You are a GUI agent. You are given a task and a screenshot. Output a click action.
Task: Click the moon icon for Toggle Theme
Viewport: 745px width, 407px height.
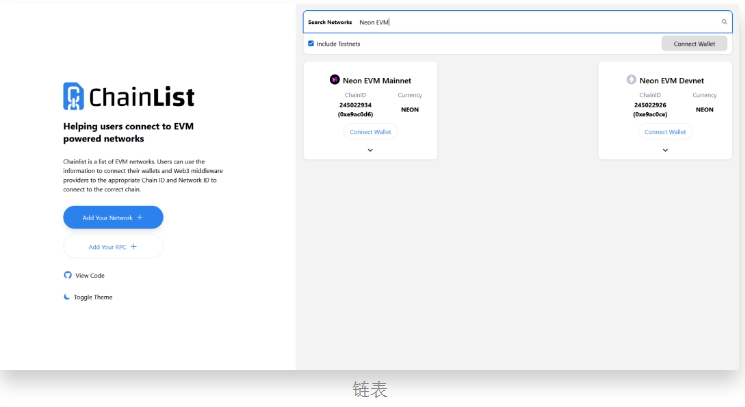67,297
